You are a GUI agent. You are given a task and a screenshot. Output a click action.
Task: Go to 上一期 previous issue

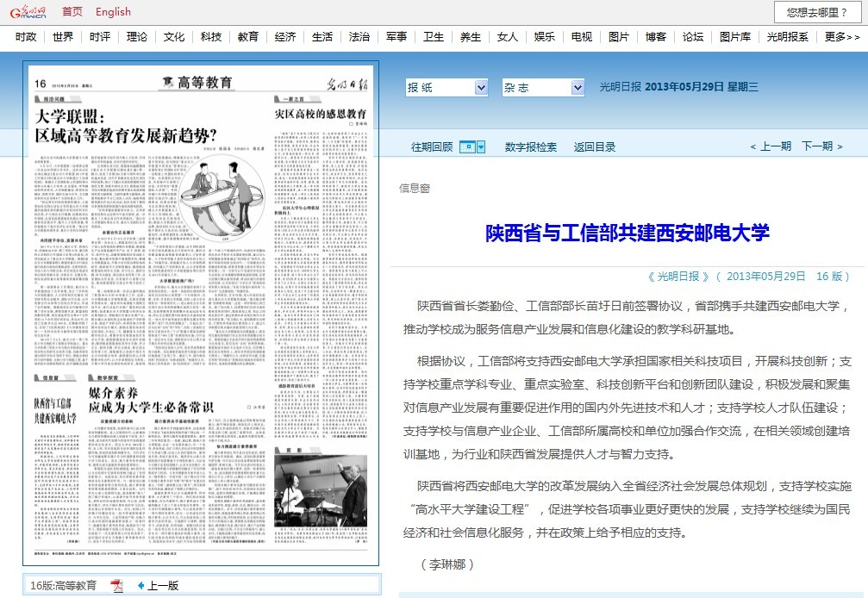(x=771, y=146)
